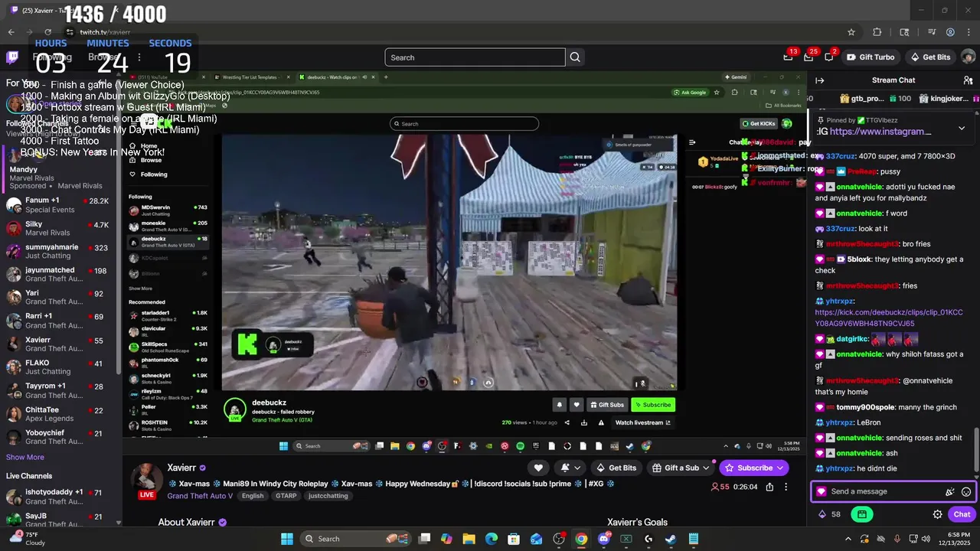Screen dimensions: 980x551
Task: Expand pinned message chevron in chat
Action: [962, 128]
